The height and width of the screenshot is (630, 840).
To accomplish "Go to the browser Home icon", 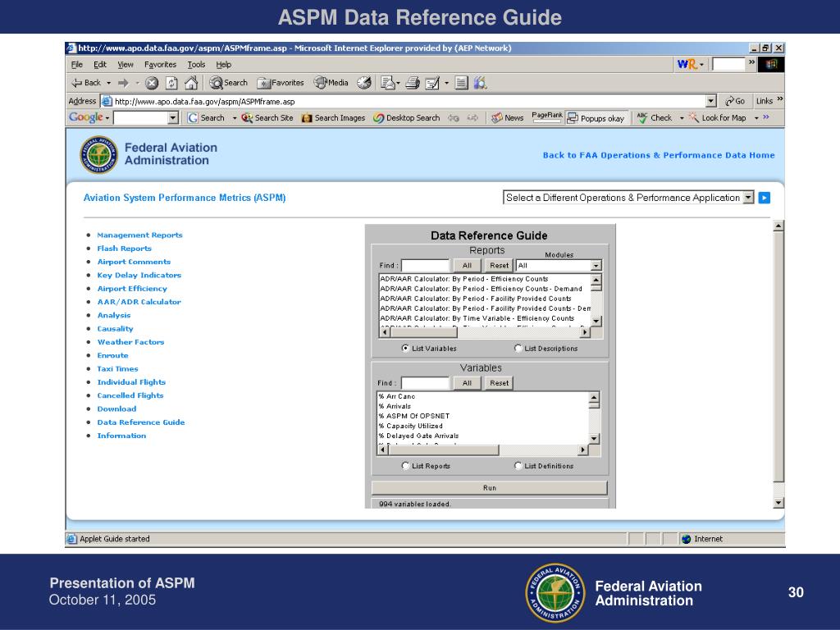I will [191, 83].
